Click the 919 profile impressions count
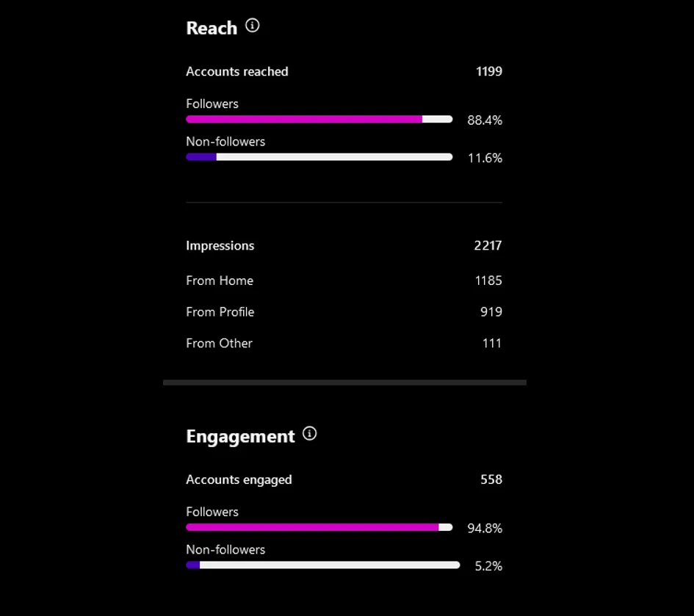The width and height of the screenshot is (694, 616). pos(491,312)
